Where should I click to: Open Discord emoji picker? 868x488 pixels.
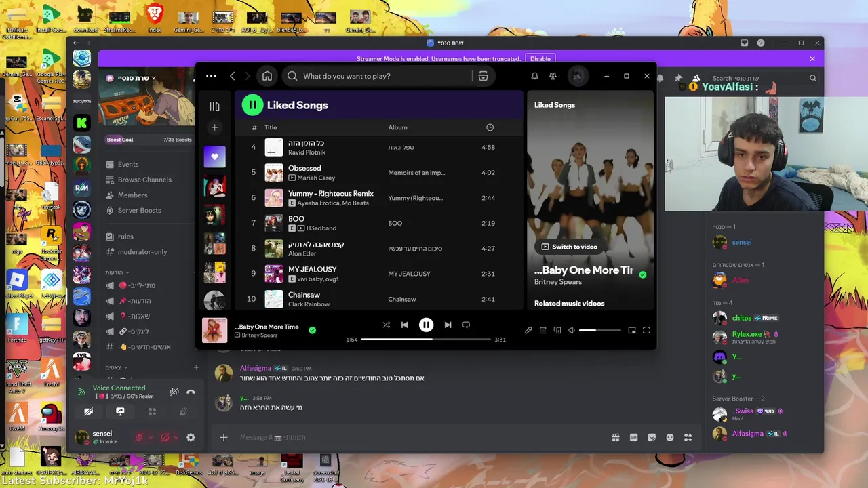(670, 438)
